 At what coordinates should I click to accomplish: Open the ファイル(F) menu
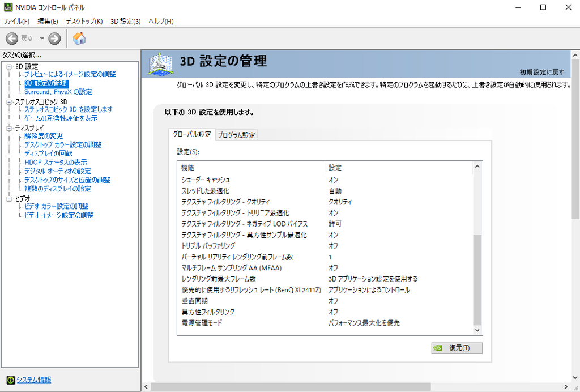(x=16, y=22)
